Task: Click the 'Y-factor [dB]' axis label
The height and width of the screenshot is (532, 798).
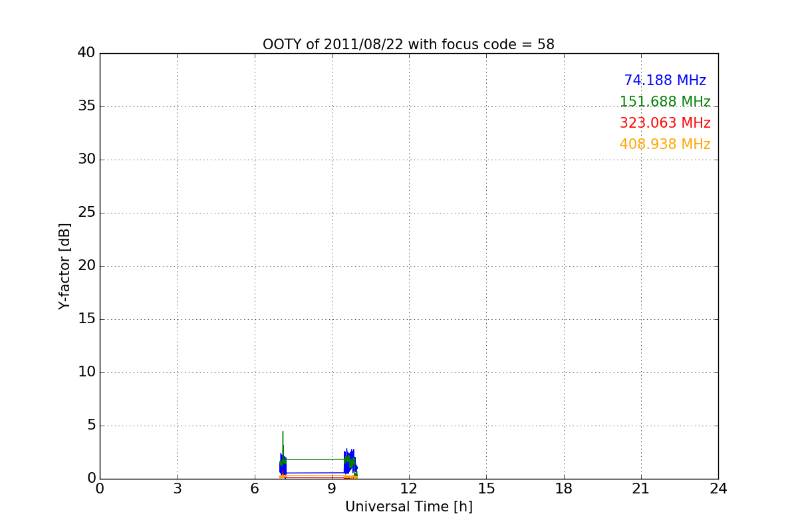Action: pos(65,266)
